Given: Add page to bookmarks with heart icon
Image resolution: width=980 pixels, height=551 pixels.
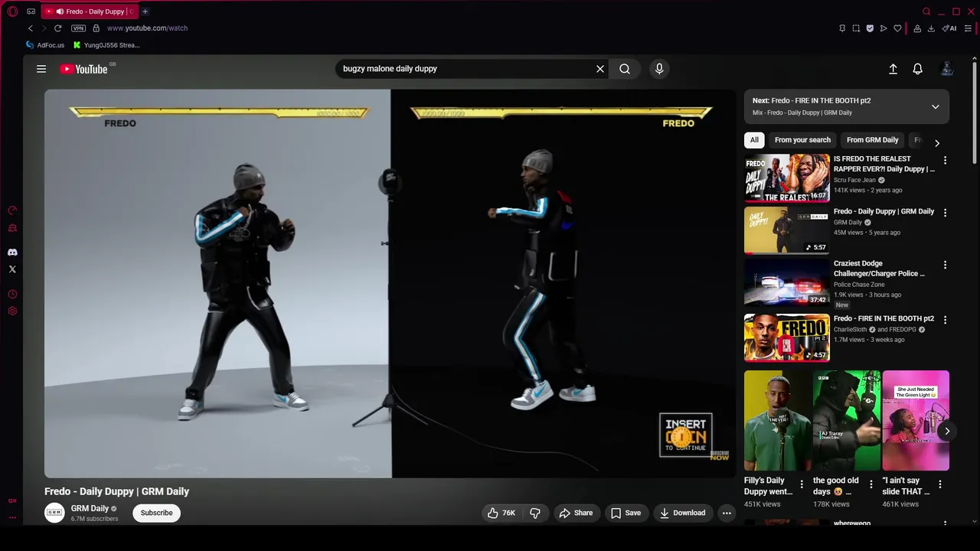Looking at the screenshot, I should [897, 28].
